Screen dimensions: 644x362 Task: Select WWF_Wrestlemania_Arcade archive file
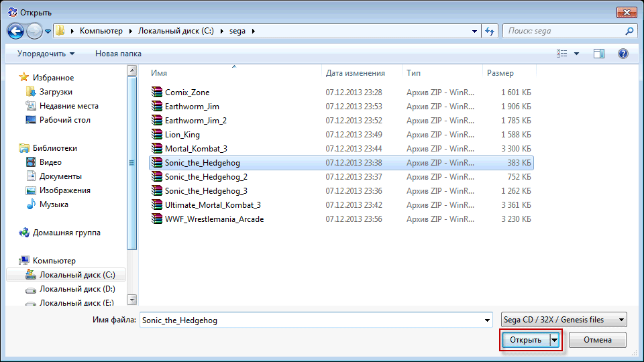(214, 219)
